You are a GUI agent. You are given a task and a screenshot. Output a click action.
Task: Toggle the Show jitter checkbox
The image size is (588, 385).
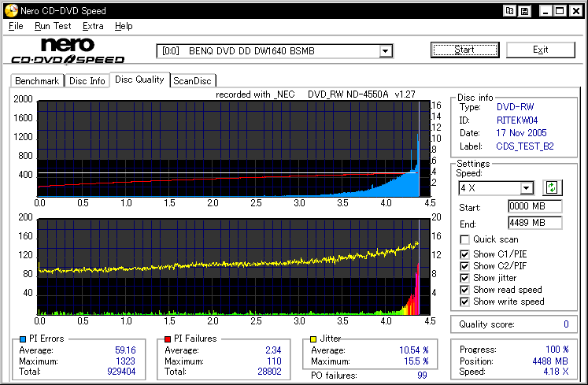click(465, 278)
